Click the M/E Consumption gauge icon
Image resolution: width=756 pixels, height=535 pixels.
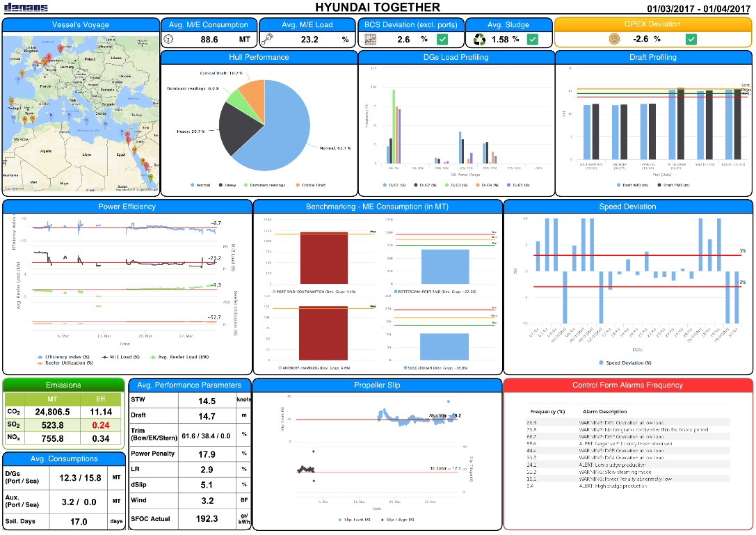point(168,40)
